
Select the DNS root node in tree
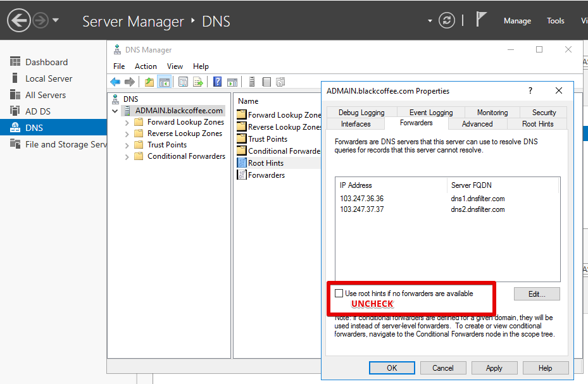pos(130,99)
